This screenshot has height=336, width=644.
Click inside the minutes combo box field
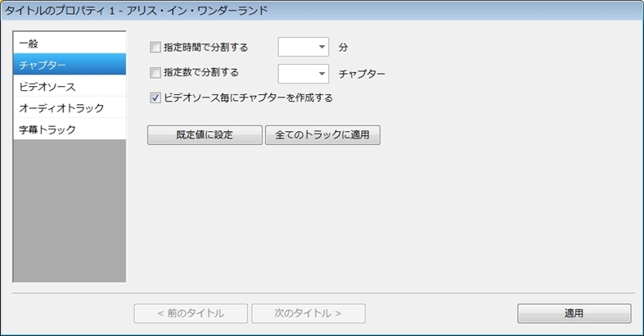[297, 47]
